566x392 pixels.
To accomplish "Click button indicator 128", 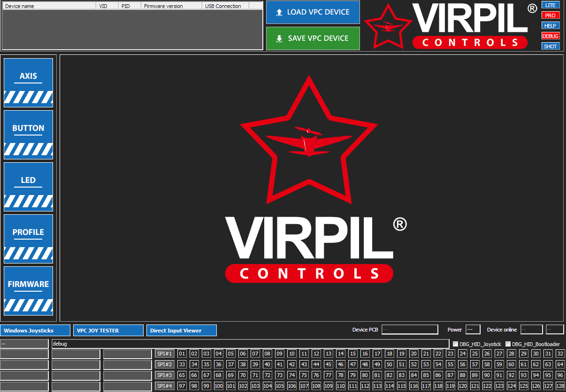I will tap(560, 386).
